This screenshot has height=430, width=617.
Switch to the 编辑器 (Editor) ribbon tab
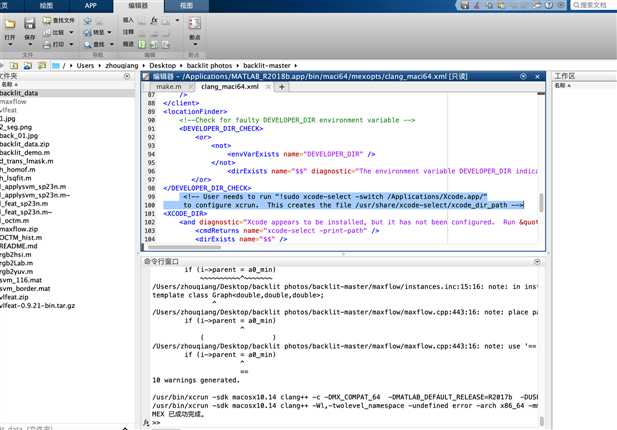tap(138, 6)
